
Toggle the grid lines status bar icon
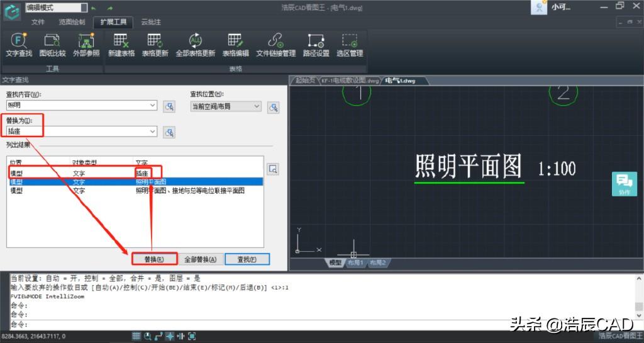[136, 336]
